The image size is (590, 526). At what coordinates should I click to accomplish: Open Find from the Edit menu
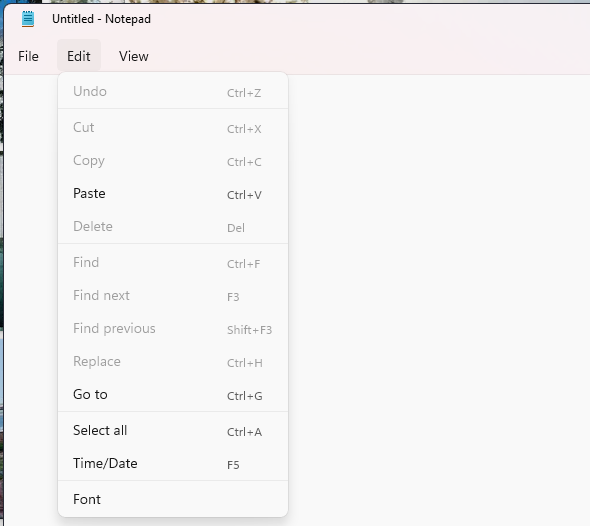pyautogui.click(x=173, y=263)
